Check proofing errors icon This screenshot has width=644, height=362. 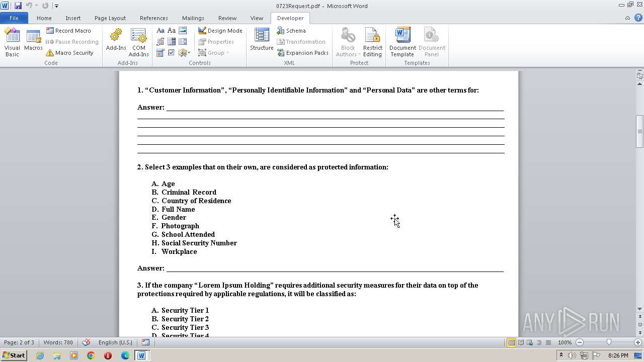click(x=86, y=342)
